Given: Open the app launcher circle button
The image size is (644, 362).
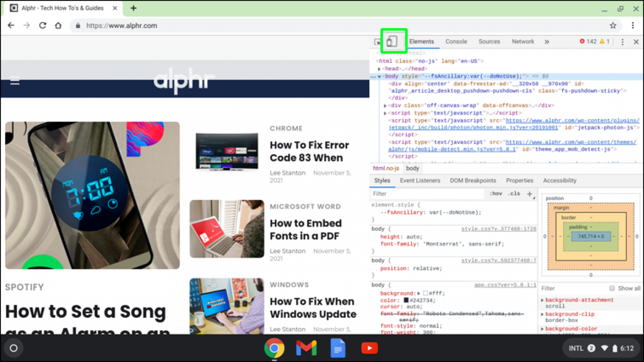Looking at the screenshot, I should click(x=14, y=348).
